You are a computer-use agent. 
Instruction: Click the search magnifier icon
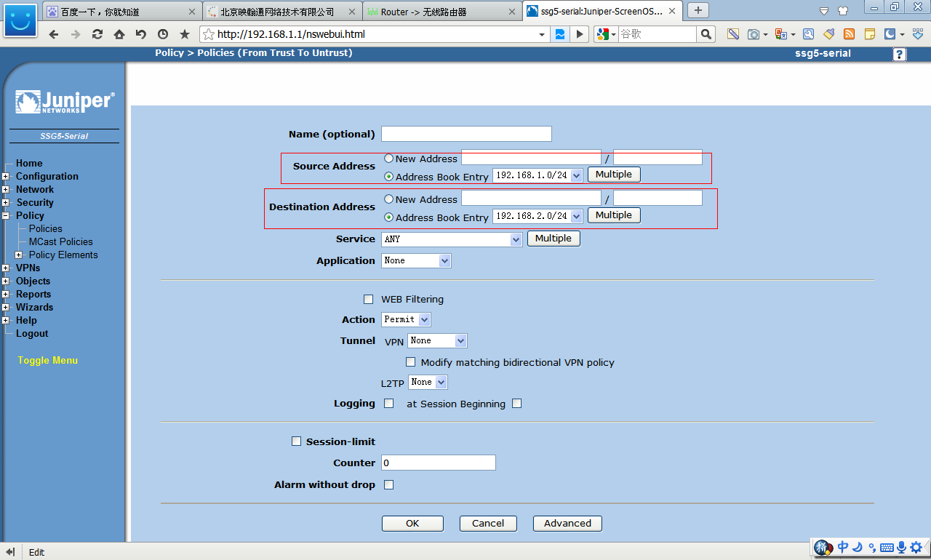[706, 34]
